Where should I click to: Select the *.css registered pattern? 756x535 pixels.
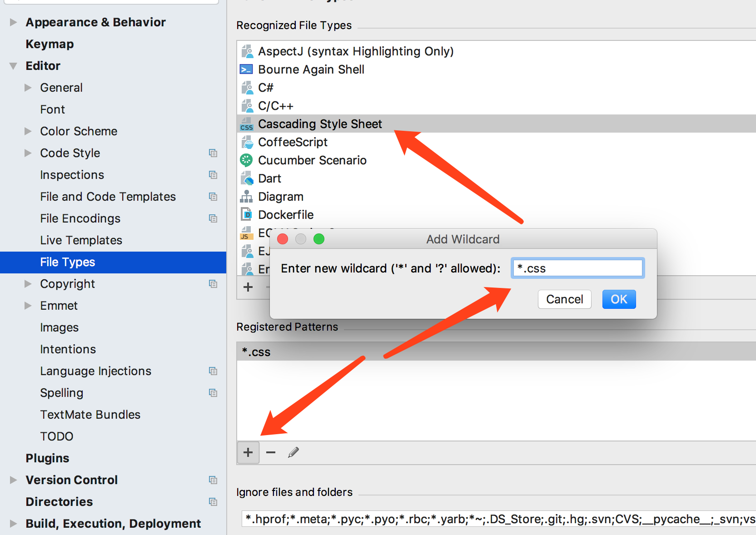pos(496,352)
